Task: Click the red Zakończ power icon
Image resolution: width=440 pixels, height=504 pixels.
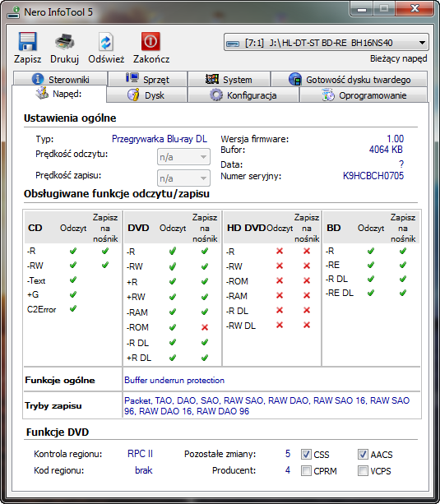Action: coord(151,41)
